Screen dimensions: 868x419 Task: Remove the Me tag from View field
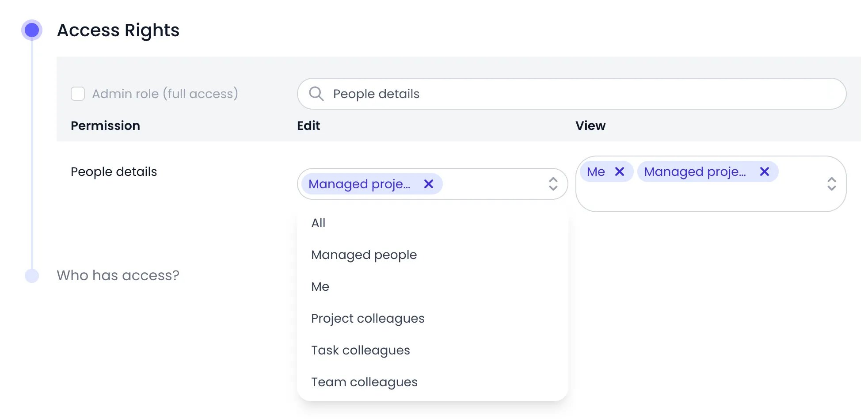click(620, 171)
